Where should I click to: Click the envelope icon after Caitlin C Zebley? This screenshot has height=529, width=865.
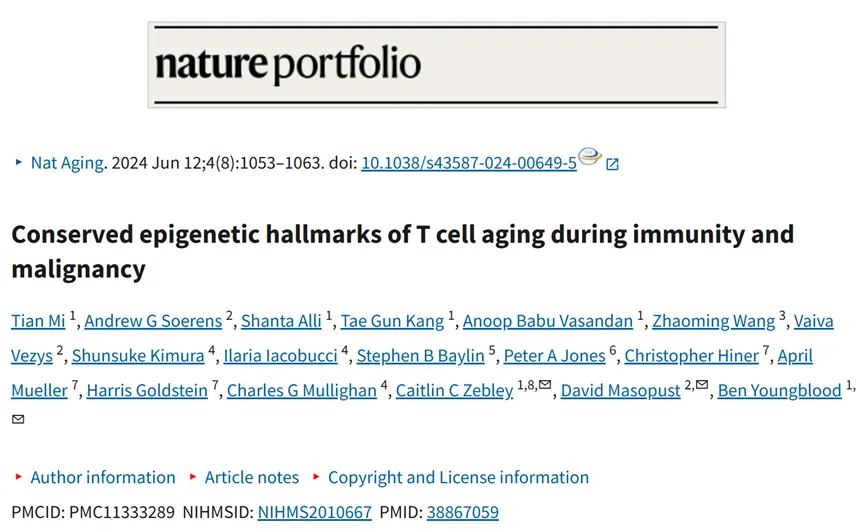[545, 384]
